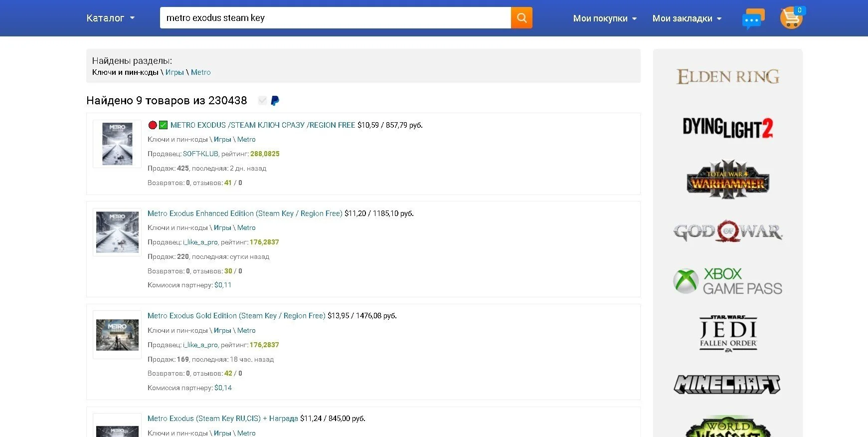Click rating 176,2837 in Enhanced Edition listing
Image resolution: width=868 pixels, height=437 pixels.
coord(264,242)
